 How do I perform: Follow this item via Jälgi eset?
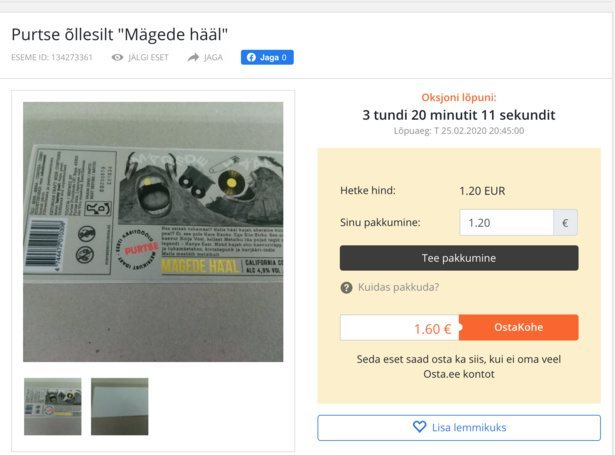point(140,58)
